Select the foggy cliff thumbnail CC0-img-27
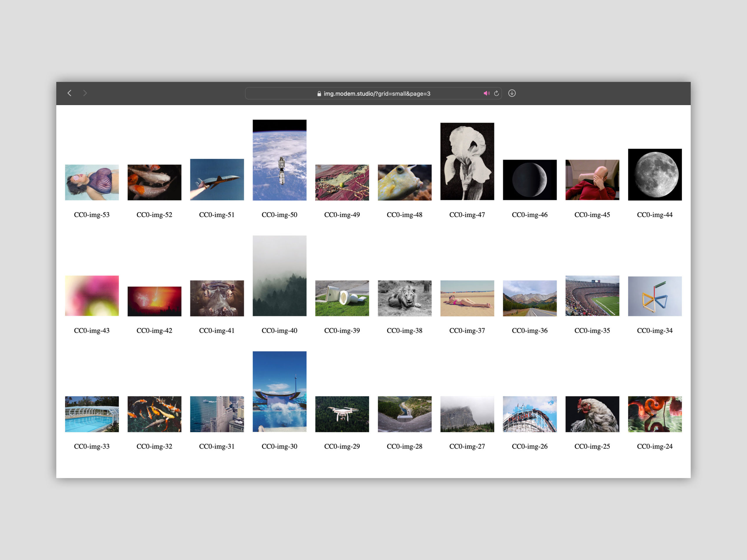The height and width of the screenshot is (560, 747). point(467,414)
